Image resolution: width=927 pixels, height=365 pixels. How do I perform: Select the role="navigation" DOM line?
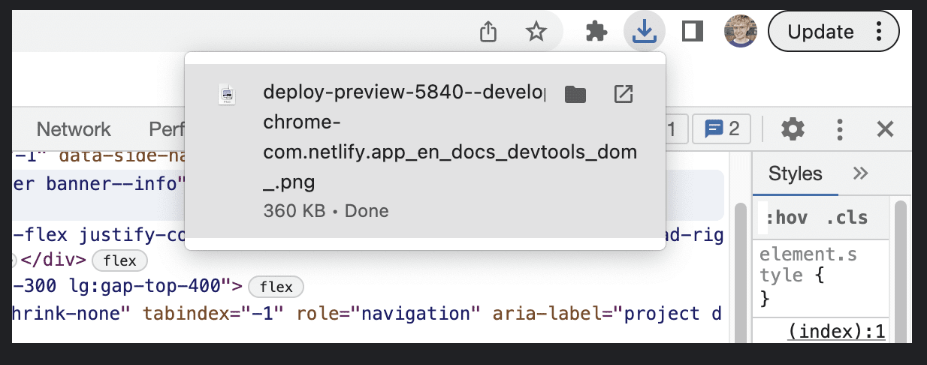point(366,314)
